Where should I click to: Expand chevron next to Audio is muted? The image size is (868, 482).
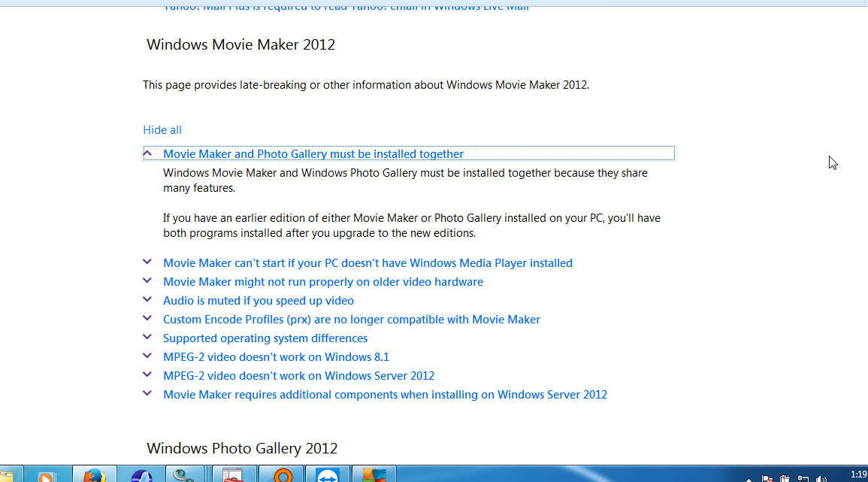(147, 299)
